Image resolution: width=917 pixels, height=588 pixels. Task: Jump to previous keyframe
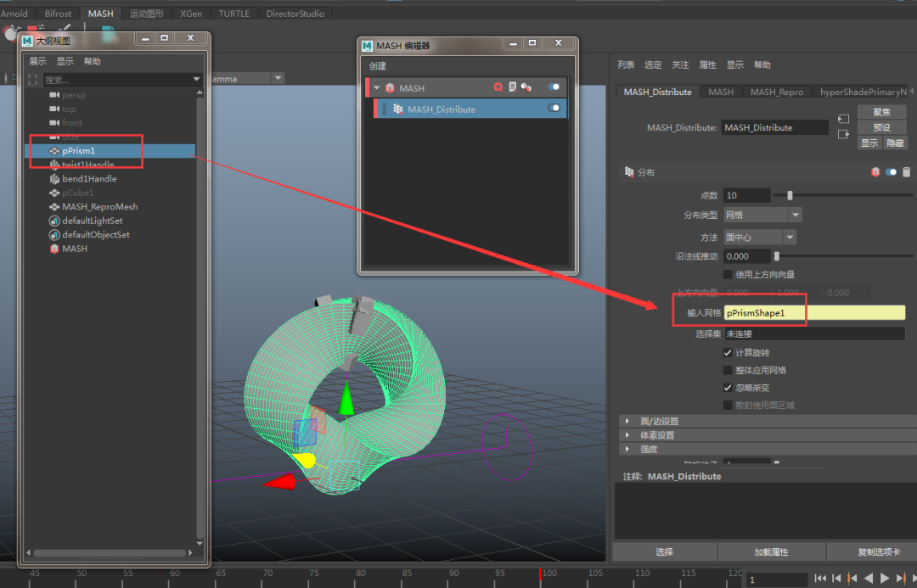[852, 578]
